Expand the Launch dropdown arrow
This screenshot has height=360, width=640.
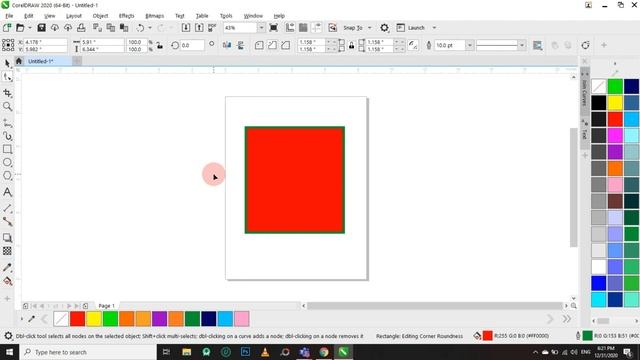434,28
